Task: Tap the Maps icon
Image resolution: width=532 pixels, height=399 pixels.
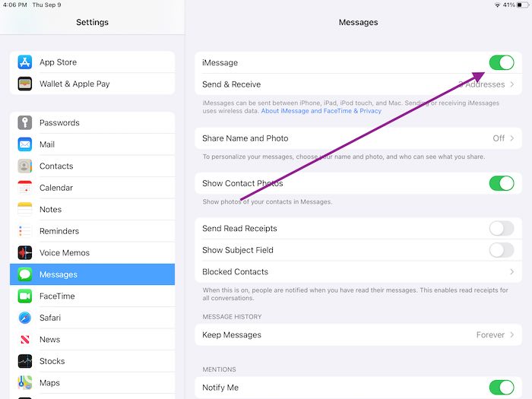Action: (x=25, y=383)
